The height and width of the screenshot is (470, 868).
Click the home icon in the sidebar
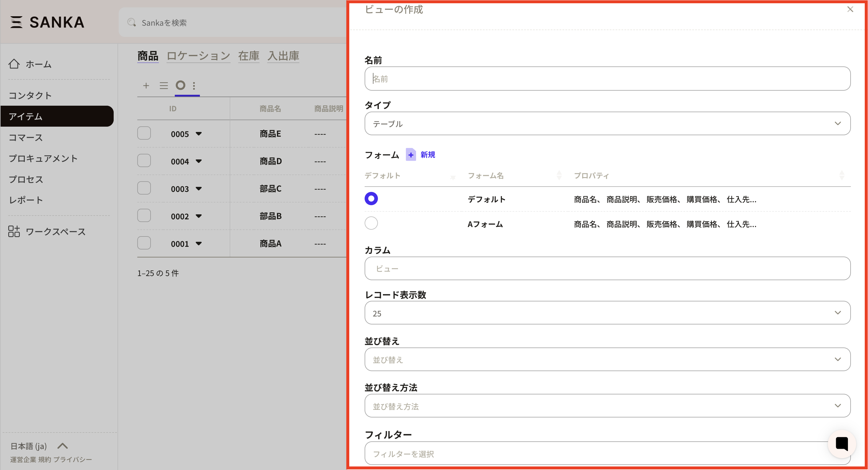pyautogui.click(x=14, y=64)
